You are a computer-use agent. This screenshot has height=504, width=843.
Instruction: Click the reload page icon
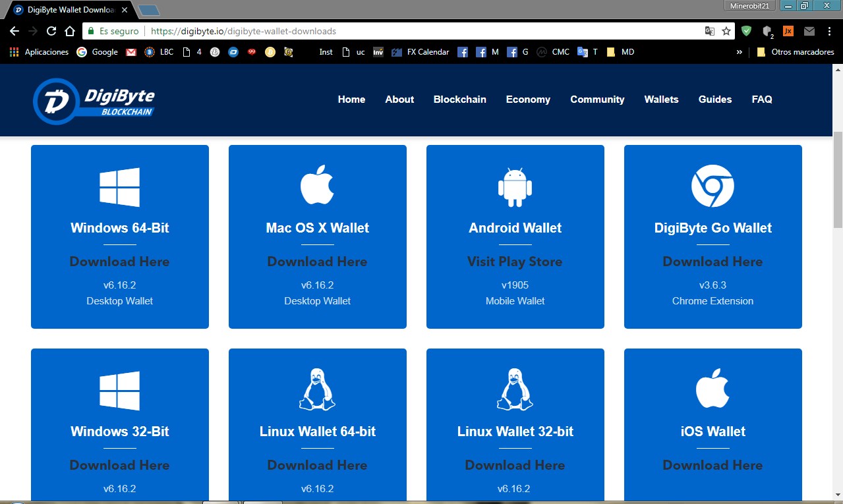click(x=51, y=30)
